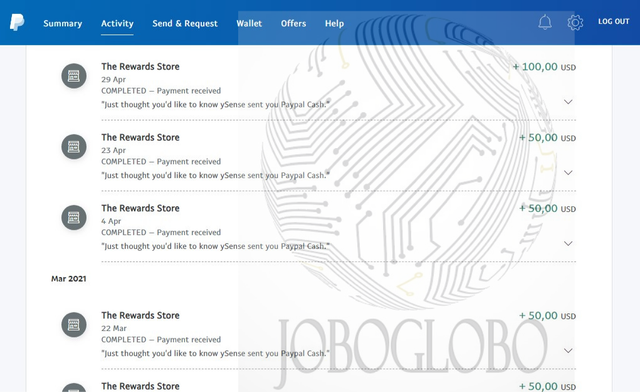Expand the 23 Apr transaction details

coord(568,172)
